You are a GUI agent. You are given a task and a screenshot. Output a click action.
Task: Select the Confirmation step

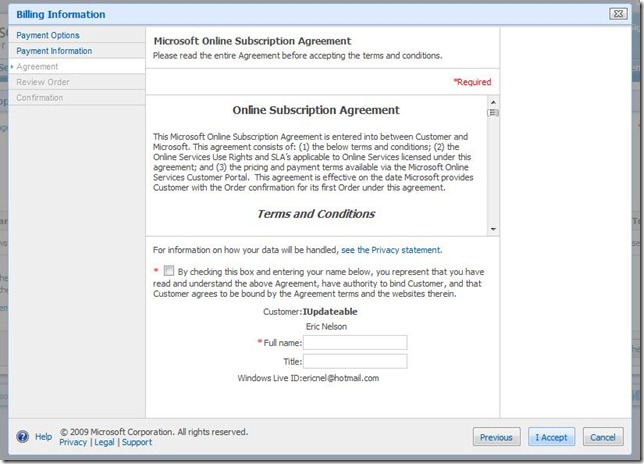click(x=39, y=98)
